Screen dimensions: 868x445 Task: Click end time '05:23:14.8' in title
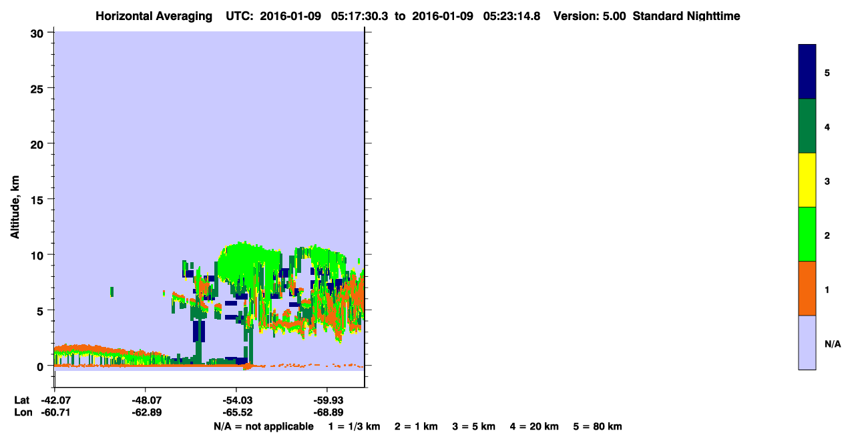(511, 16)
